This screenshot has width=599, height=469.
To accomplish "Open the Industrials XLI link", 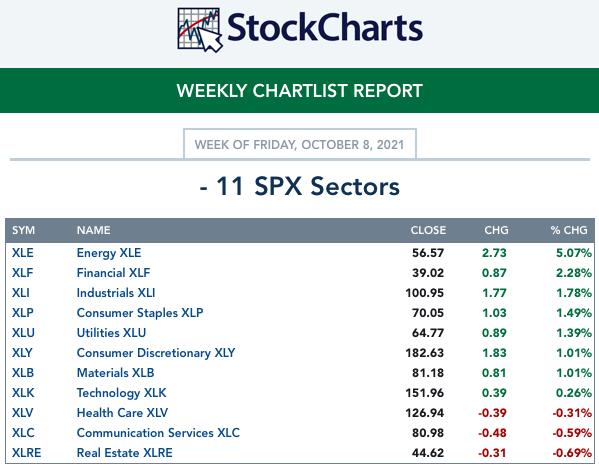I will click(x=116, y=293).
